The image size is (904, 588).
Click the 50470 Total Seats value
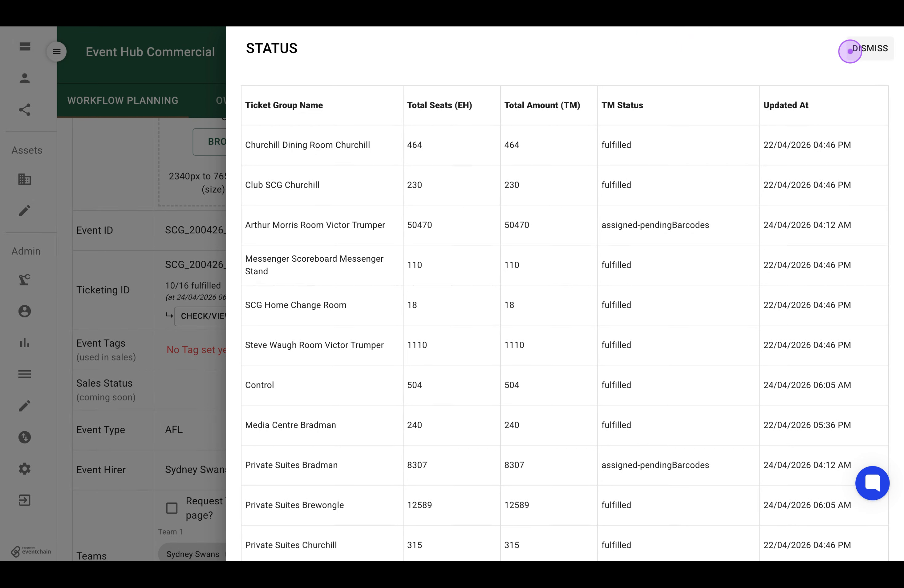pyautogui.click(x=419, y=225)
